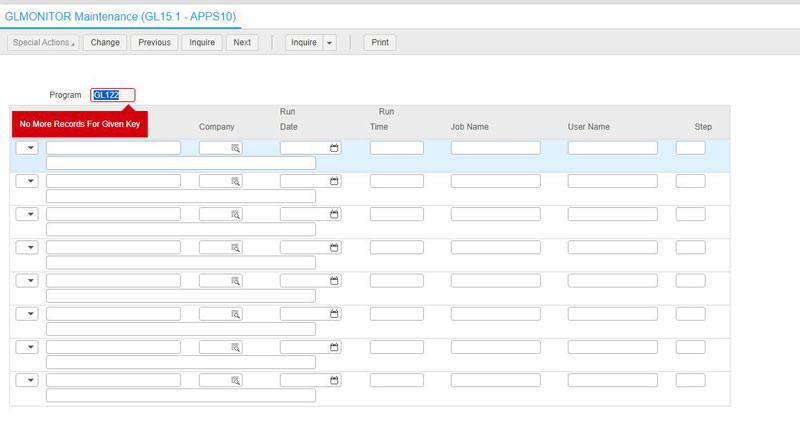
Task: Click the Run Time field in first row
Action: [397, 148]
